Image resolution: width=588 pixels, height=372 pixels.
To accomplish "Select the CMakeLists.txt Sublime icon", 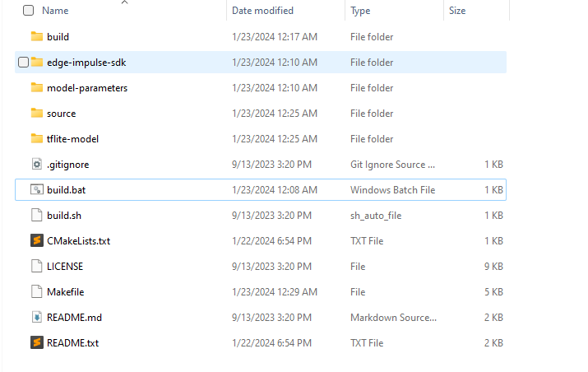I will pyautogui.click(x=36, y=241).
